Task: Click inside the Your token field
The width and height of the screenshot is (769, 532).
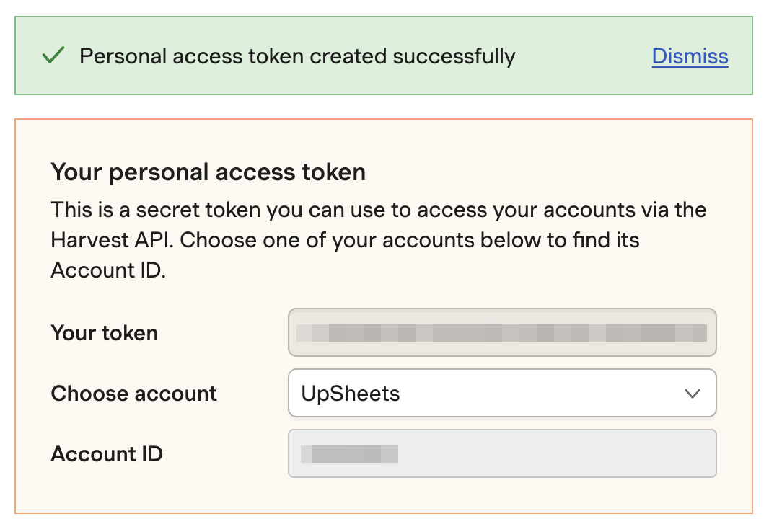Action: pos(501,332)
